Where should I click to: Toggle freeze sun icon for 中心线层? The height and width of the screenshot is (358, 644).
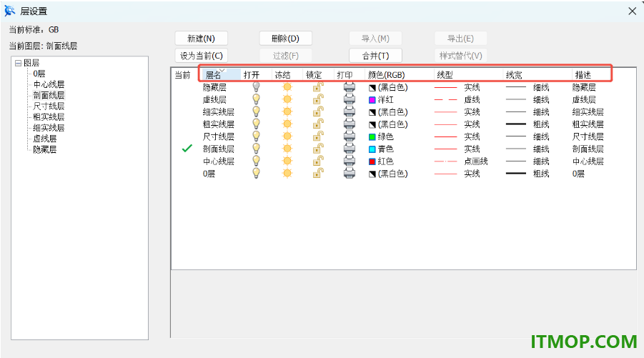tap(287, 161)
